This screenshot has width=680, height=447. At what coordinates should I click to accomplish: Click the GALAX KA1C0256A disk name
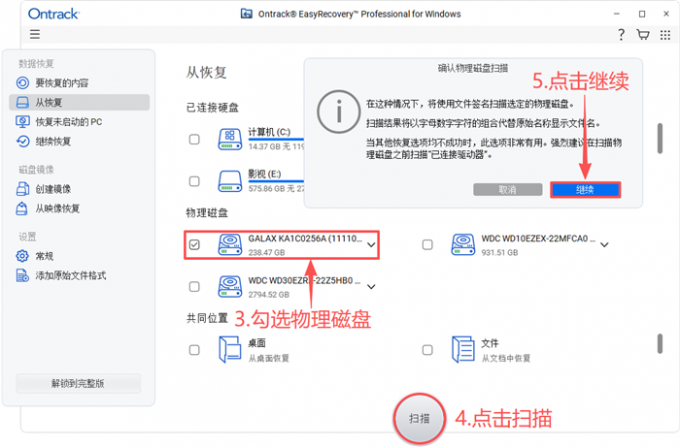[305, 238]
